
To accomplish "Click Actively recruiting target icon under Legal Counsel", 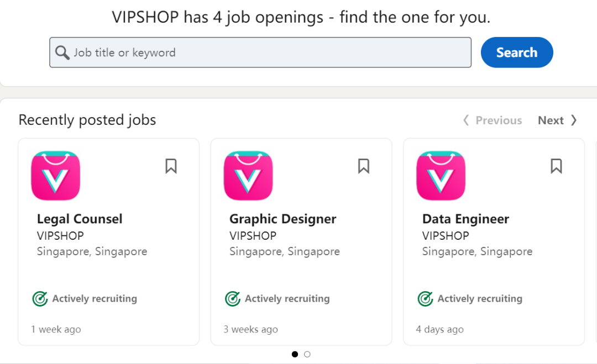I will [x=40, y=299].
